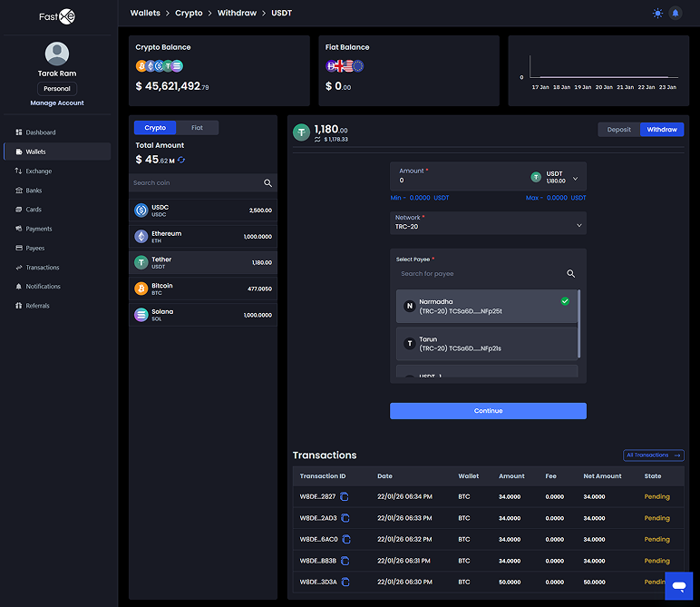The height and width of the screenshot is (607, 700).
Task: Open Network TRC-20 dropdown
Action: (x=488, y=222)
